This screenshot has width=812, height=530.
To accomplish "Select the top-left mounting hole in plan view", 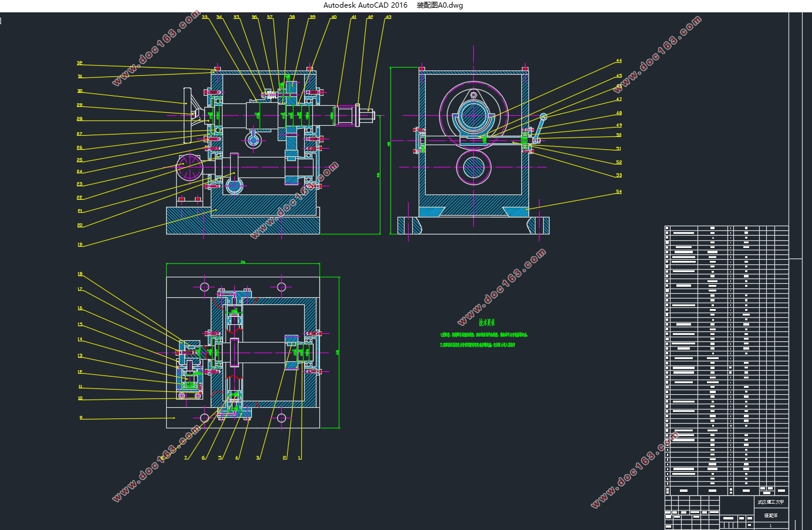I will [204, 287].
